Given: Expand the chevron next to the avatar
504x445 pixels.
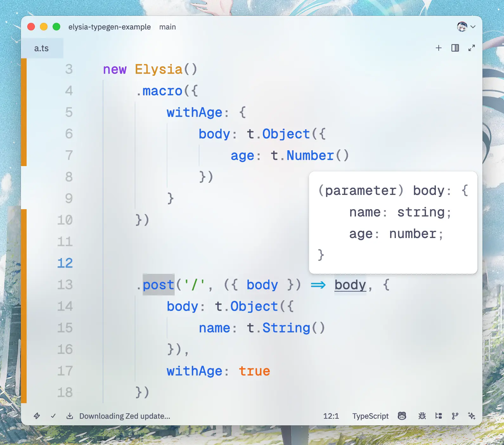Looking at the screenshot, I should pyautogui.click(x=473, y=27).
